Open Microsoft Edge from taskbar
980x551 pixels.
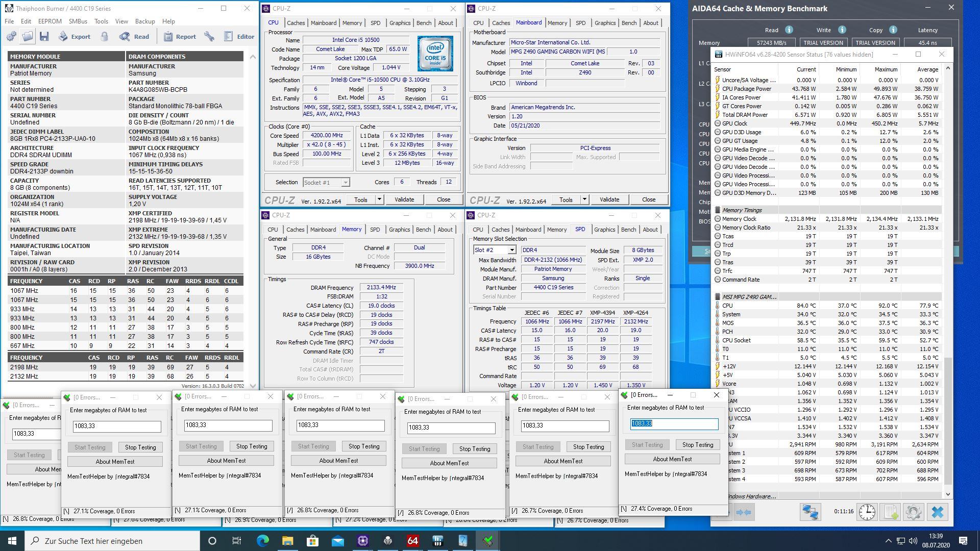click(262, 541)
